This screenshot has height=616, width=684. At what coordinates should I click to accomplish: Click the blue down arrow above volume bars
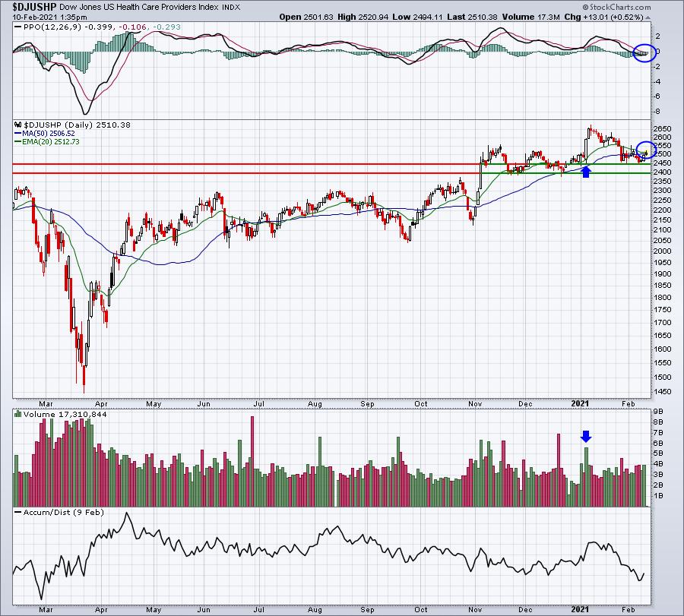pos(586,437)
